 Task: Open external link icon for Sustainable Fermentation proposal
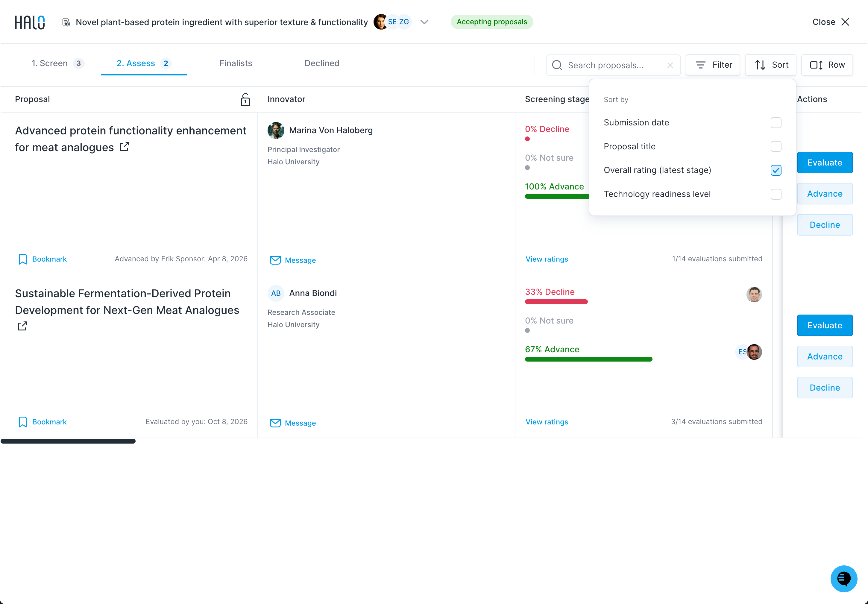22,326
